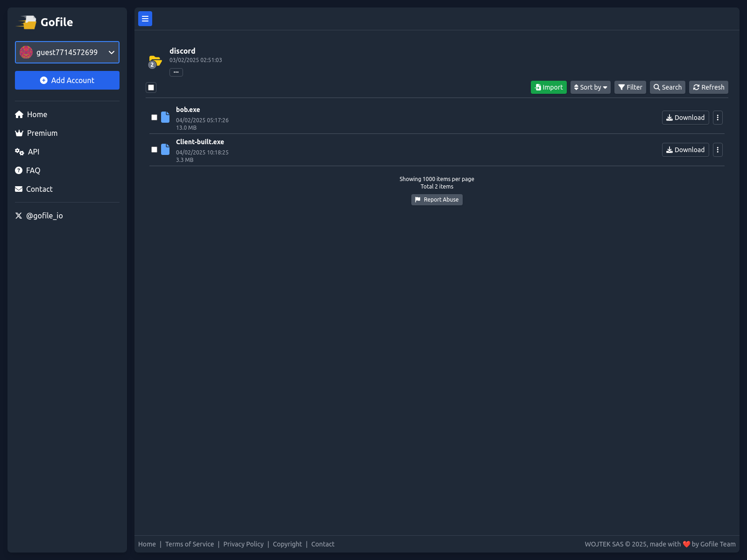Open @gofile_io X profile link
The width and height of the screenshot is (747, 560).
pos(39,216)
